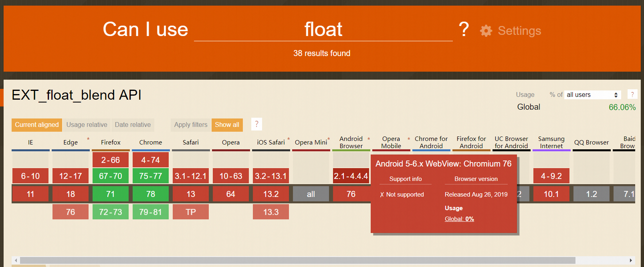Select the Firefox 72-73 cell
The image size is (644, 267).
(111, 212)
